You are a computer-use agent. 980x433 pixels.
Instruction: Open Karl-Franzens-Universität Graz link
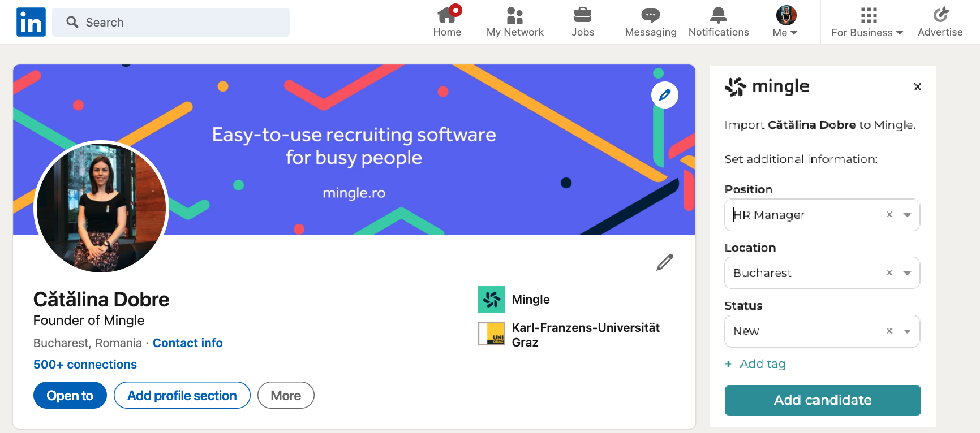586,335
